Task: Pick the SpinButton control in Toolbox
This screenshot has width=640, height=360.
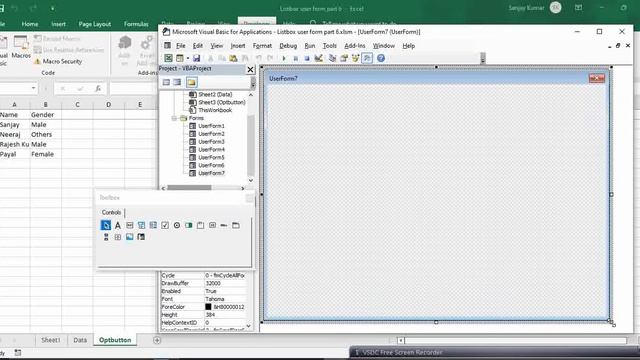Action: (118, 237)
